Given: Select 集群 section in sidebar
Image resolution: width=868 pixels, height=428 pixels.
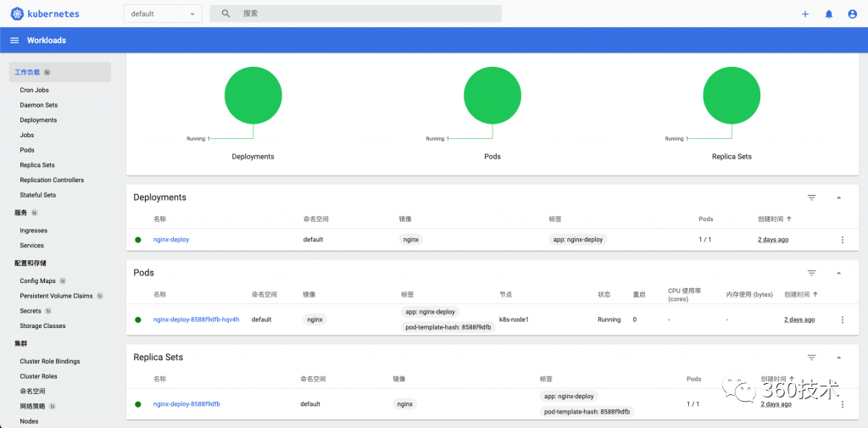Looking at the screenshot, I should pyautogui.click(x=21, y=343).
